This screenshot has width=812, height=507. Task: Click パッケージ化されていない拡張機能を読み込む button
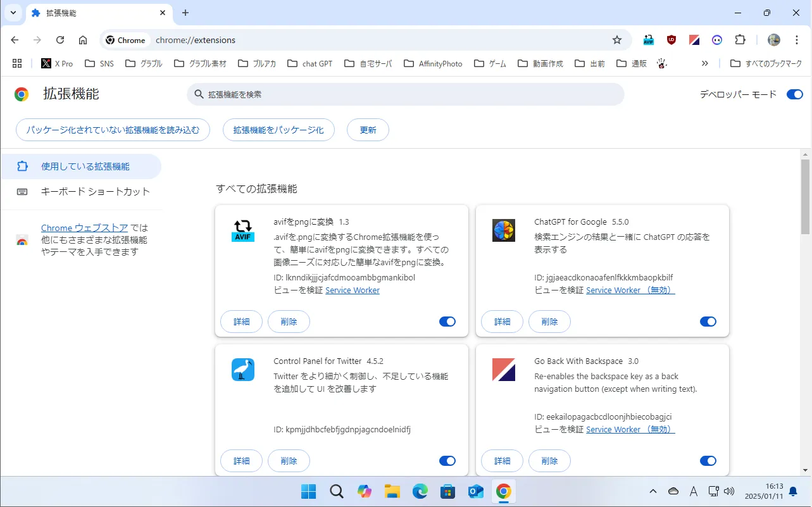tap(113, 130)
